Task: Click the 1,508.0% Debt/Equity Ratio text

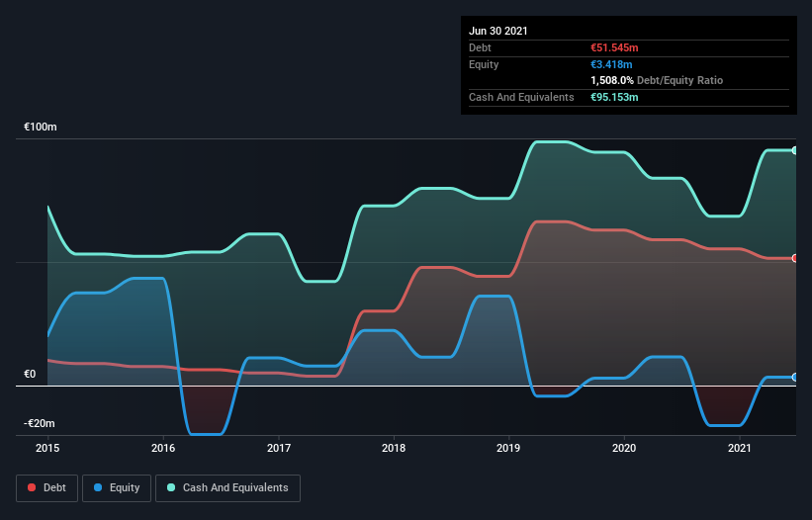Action: pos(657,81)
